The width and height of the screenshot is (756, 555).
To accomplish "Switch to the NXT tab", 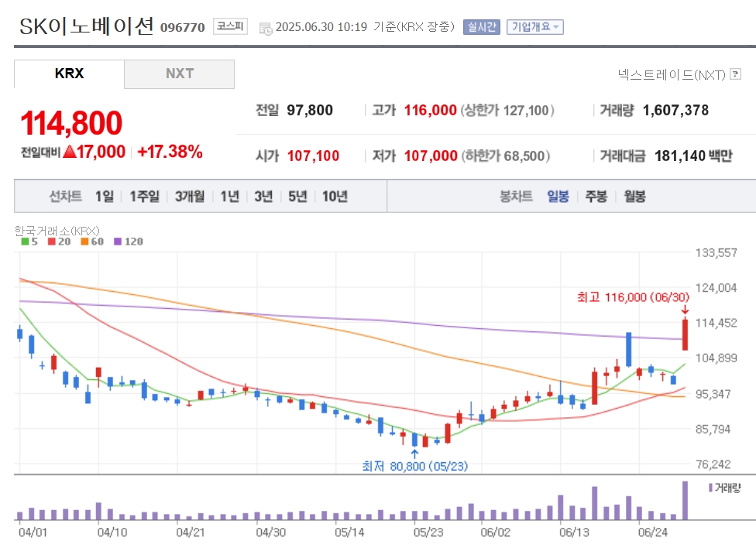I will [x=180, y=74].
